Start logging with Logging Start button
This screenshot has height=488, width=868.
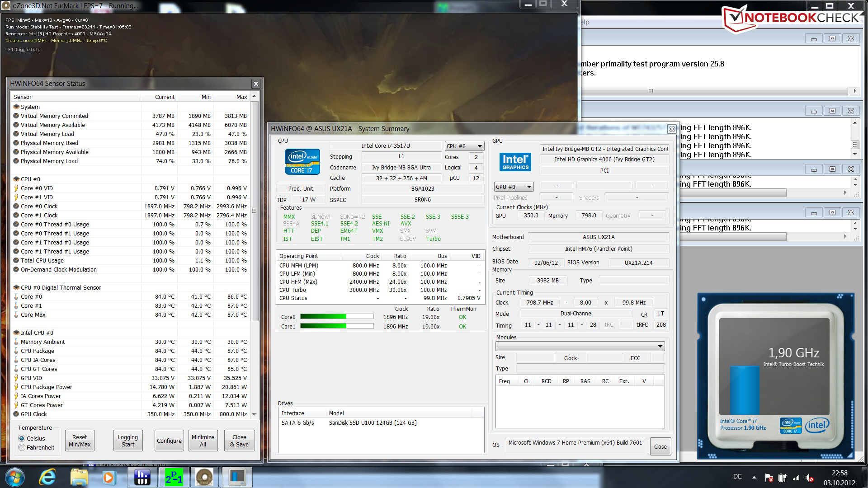[128, 441]
